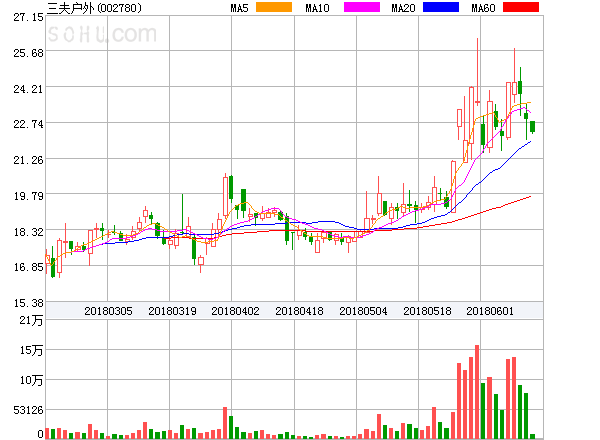Click the tallest red volume bar
The image size is (600, 440).
point(477,392)
